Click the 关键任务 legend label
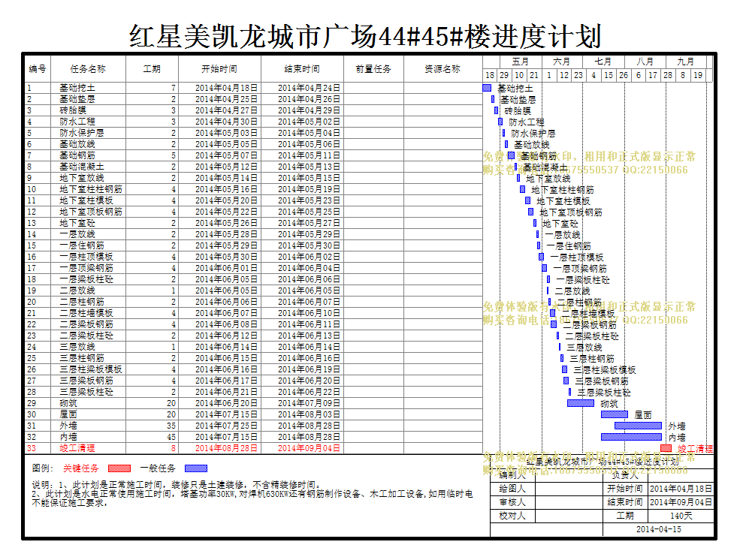This screenshot has width=737, height=560. (x=81, y=468)
